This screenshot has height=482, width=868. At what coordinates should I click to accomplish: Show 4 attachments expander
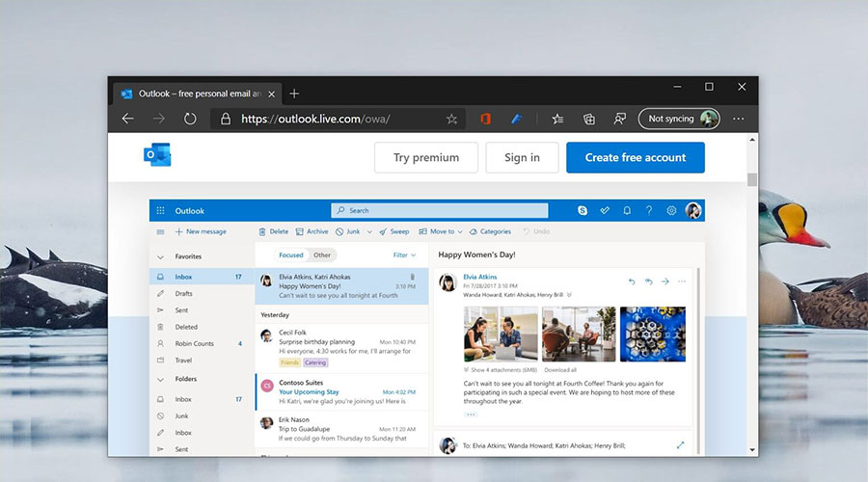click(501, 369)
